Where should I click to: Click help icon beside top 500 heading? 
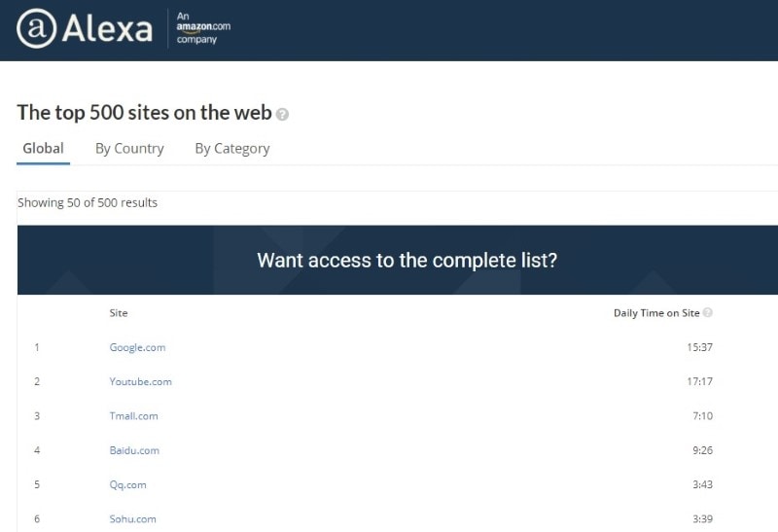282,114
